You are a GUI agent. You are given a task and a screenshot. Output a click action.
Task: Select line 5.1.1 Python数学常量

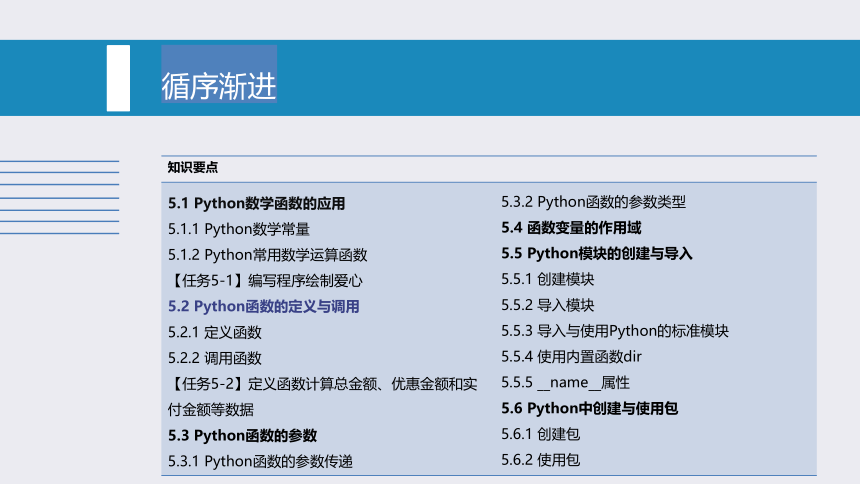(x=239, y=229)
